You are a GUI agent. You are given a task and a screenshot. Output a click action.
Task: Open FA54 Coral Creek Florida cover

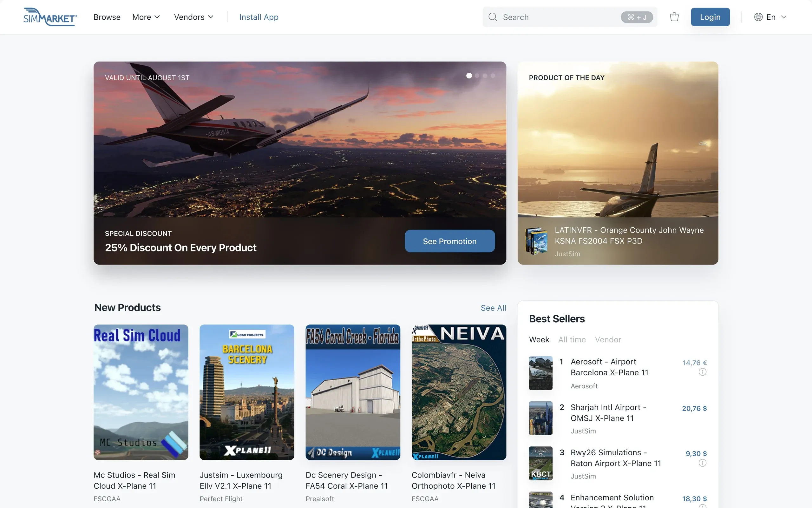point(353,392)
